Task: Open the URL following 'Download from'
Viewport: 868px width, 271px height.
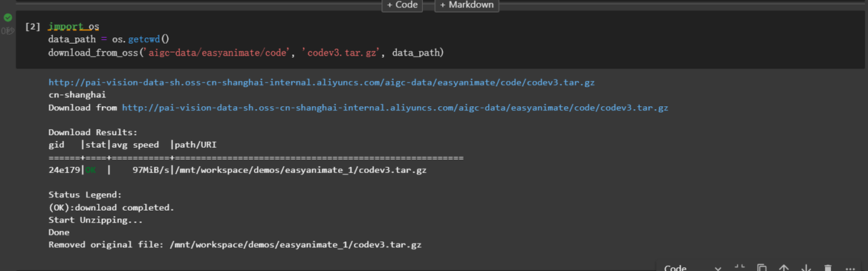Action: 395,108
